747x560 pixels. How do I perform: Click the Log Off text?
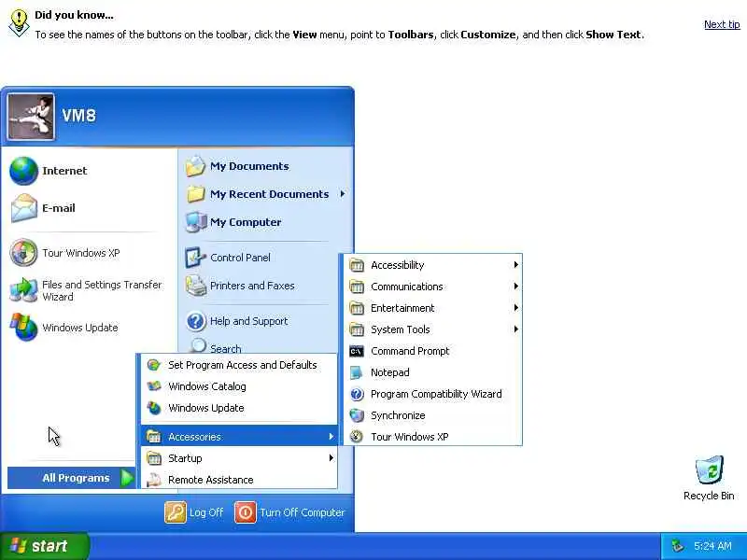pos(206,512)
